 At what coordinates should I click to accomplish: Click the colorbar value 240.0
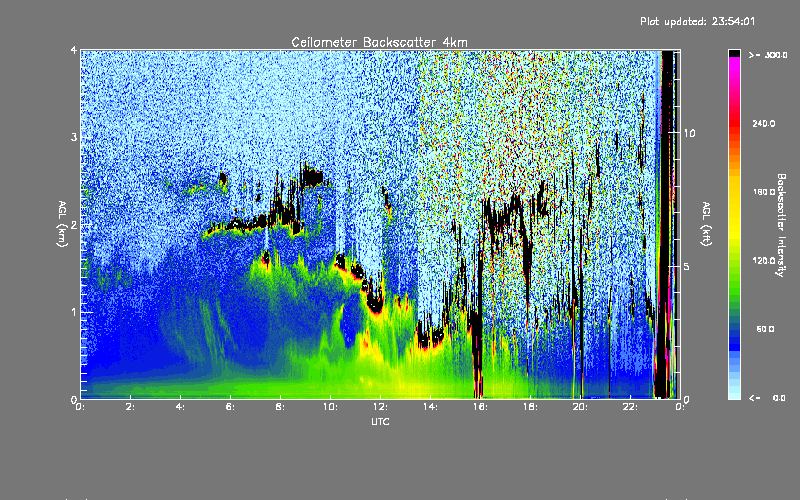(764, 123)
